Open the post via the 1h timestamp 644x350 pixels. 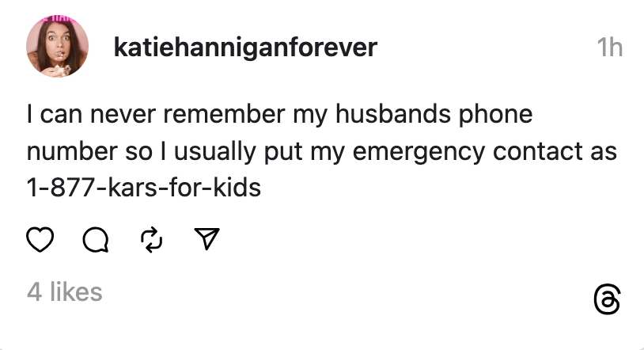click(609, 48)
